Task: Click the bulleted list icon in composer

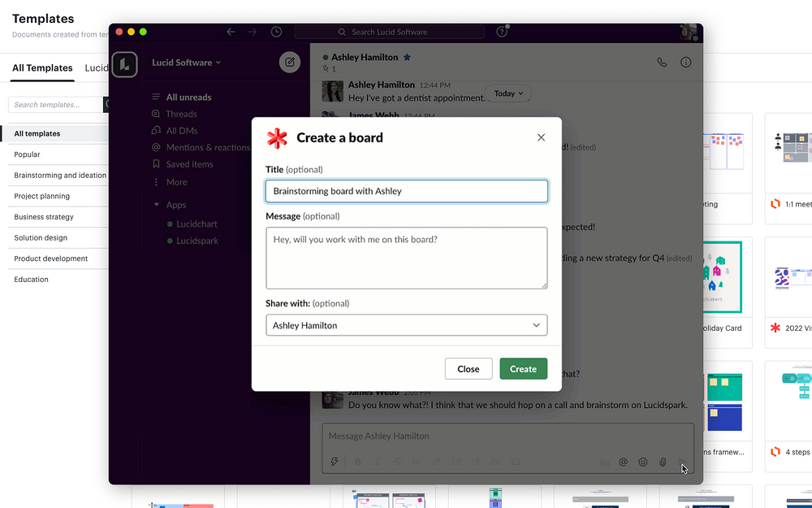Action: 476,462
